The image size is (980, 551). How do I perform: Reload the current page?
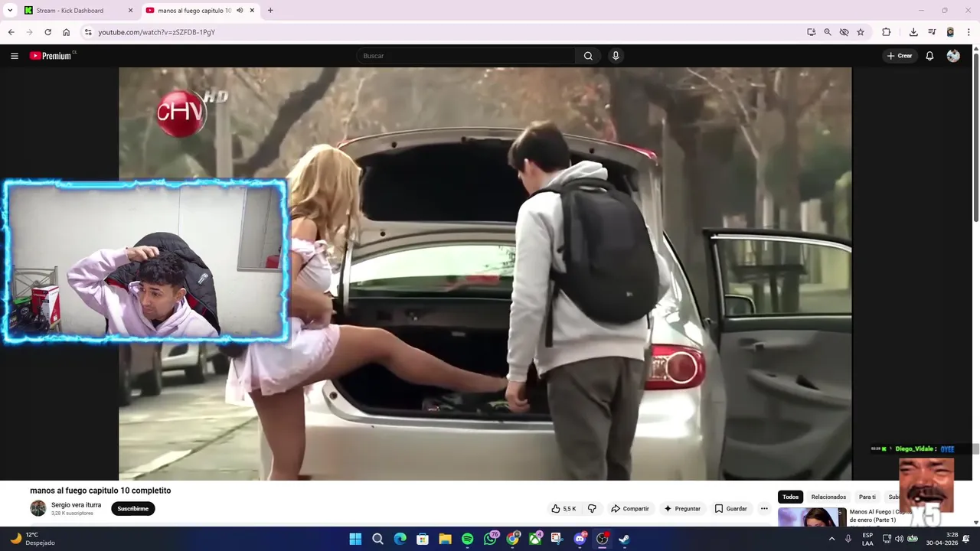pos(47,32)
